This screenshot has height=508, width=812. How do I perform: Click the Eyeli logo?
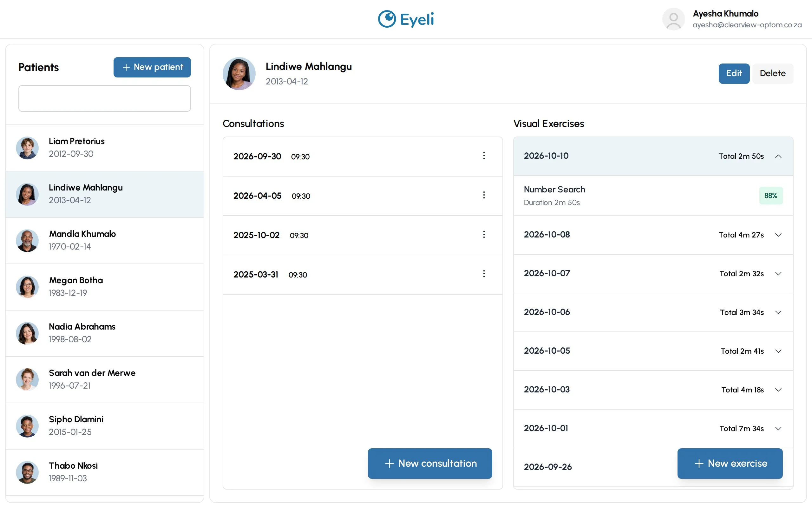[x=406, y=19]
